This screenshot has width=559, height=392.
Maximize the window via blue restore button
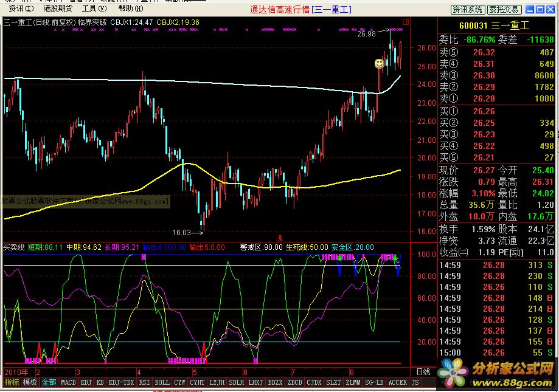pos(540,10)
